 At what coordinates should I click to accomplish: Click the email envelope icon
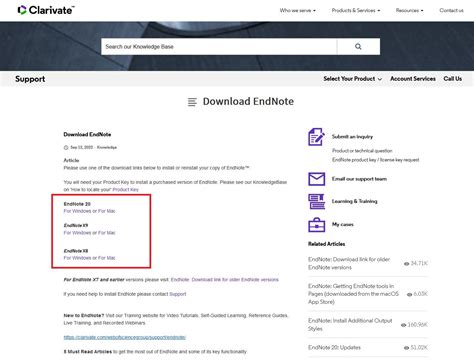pyautogui.click(x=316, y=179)
